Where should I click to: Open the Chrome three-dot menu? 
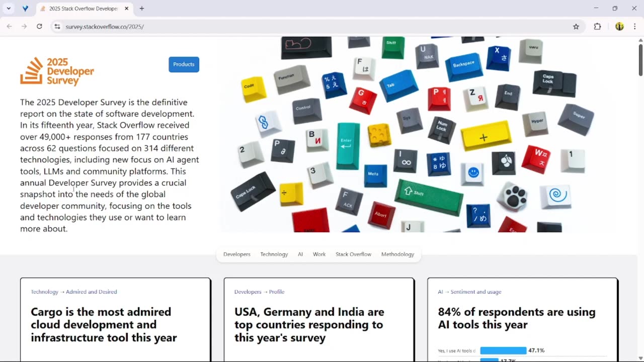634,27
